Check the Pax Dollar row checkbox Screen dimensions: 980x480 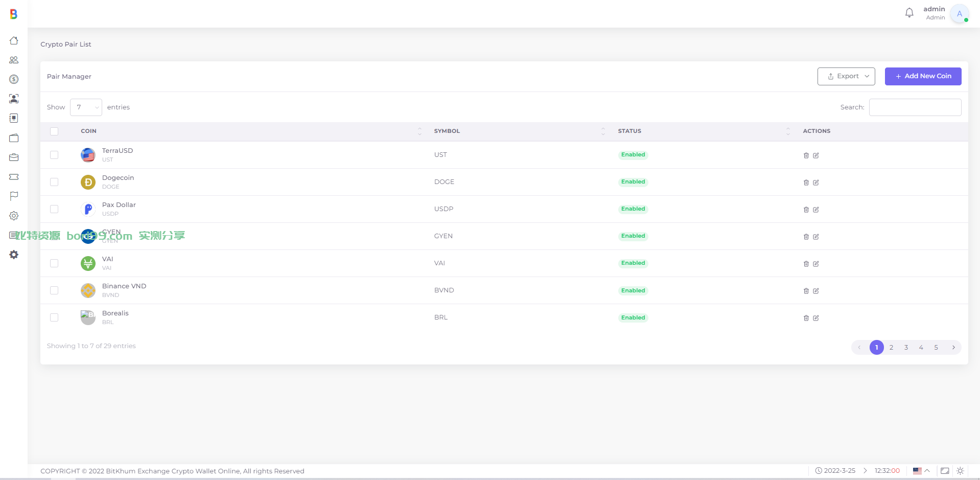pyautogui.click(x=54, y=209)
